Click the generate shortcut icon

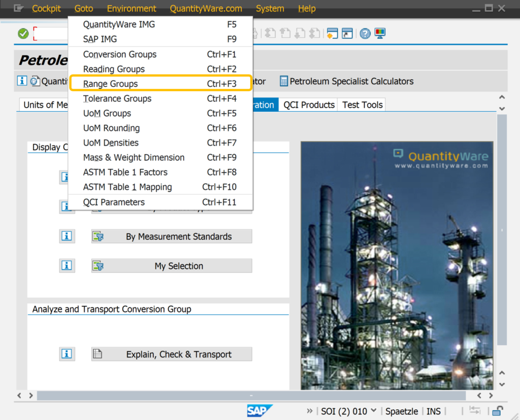[x=347, y=33]
